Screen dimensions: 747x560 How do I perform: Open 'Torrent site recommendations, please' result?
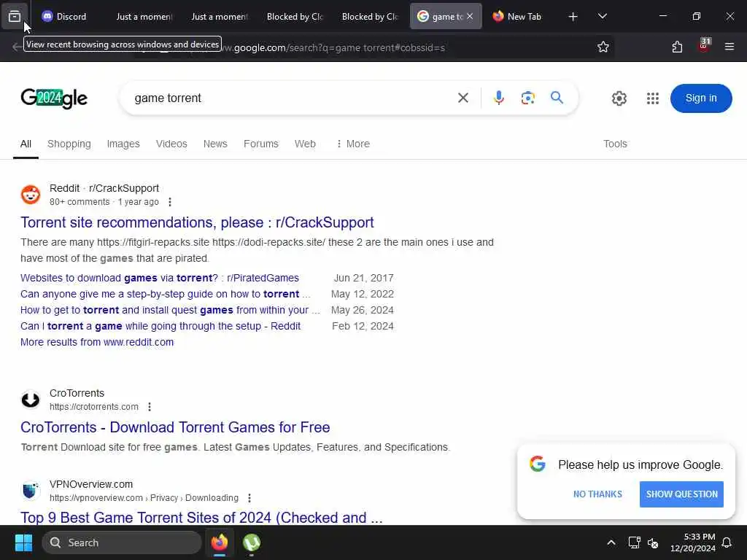(197, 222)
